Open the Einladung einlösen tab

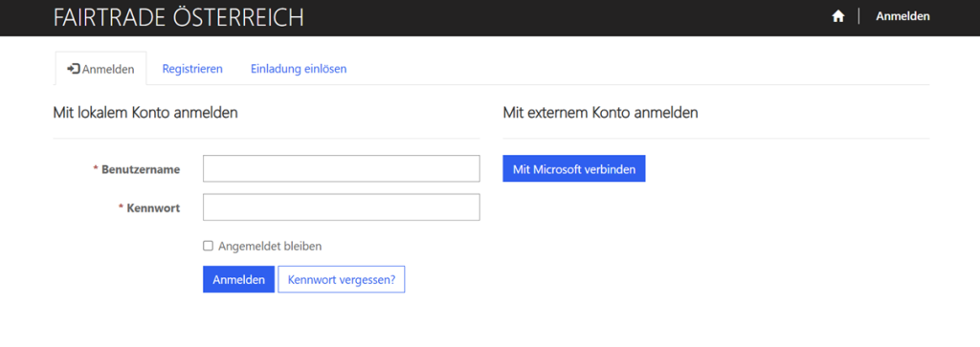[x=299, y=69]
